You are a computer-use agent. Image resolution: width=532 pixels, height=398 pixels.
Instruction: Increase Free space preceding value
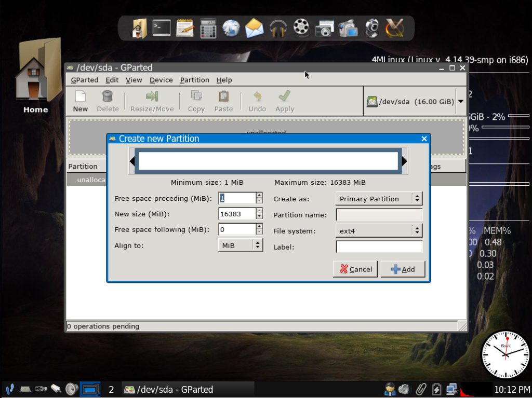point(259,195)
